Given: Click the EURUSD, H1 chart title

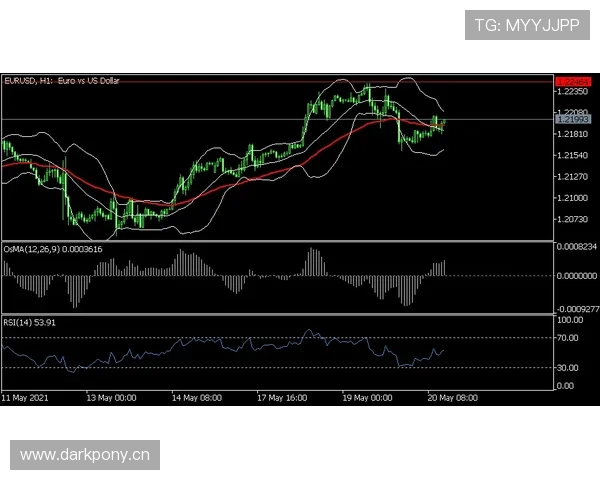Looking at the screenshot, I should (62, 81).
